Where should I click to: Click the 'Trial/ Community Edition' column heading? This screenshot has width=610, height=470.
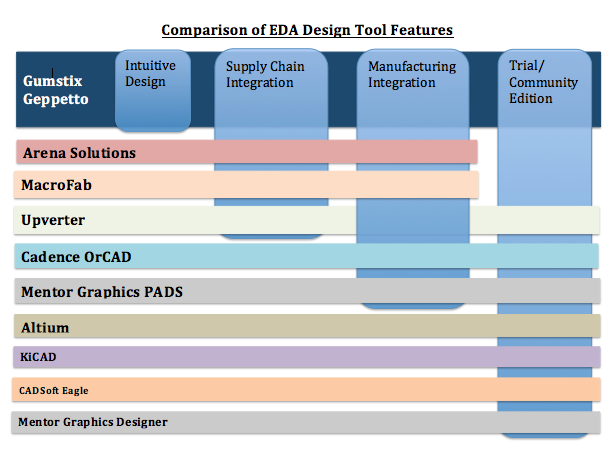[543, 82]
